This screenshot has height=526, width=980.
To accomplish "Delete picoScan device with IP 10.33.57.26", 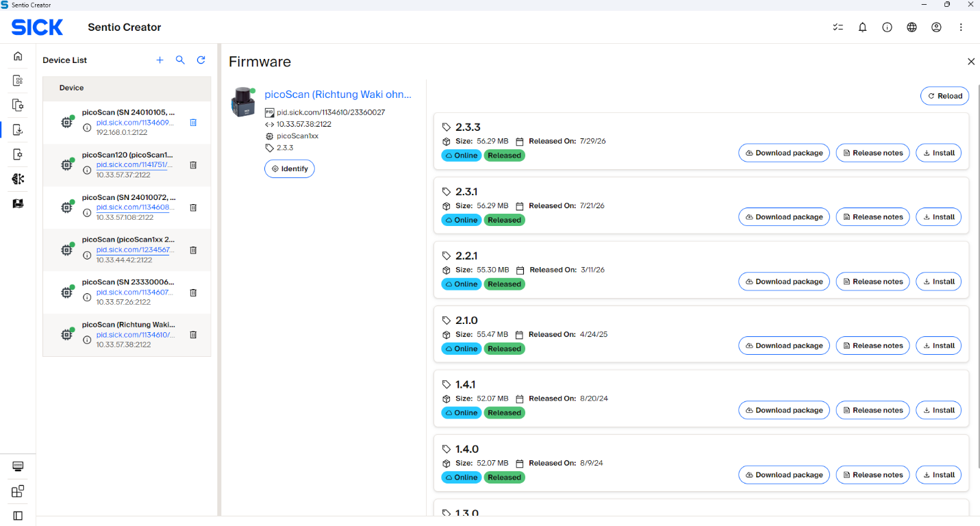I will point(193,292).
